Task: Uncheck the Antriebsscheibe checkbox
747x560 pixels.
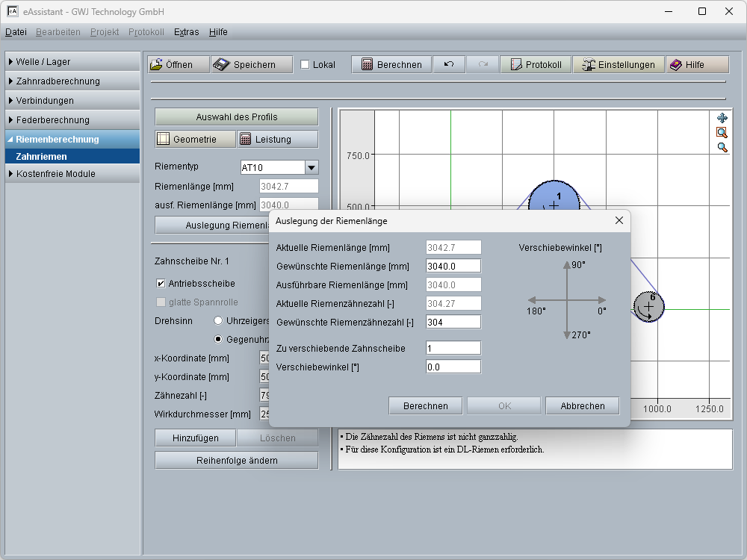Action: [161, 284]
